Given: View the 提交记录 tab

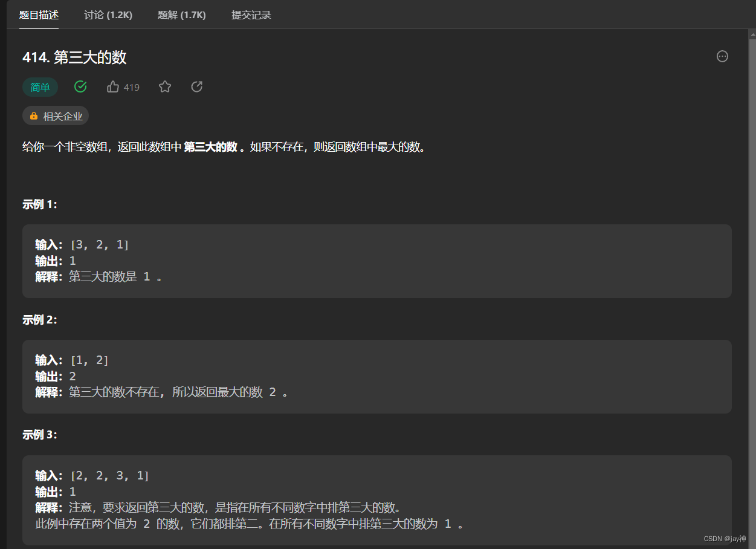Looking at the screenshot, I should point(251,15).
